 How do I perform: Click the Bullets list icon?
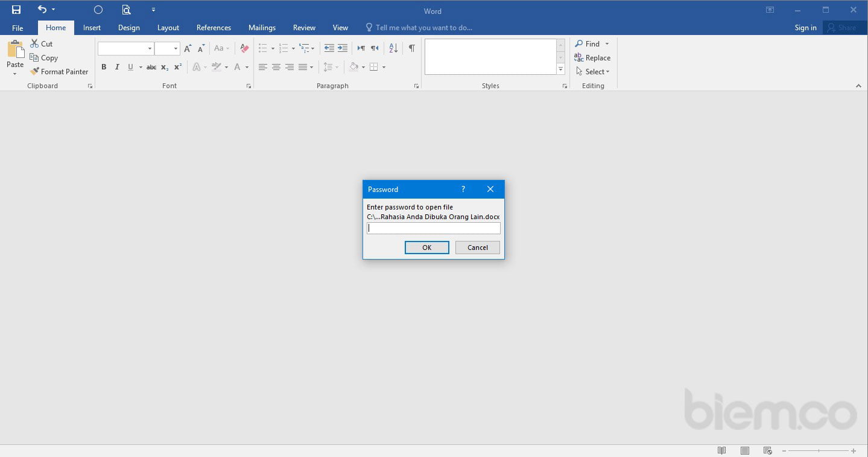point(263,48)
